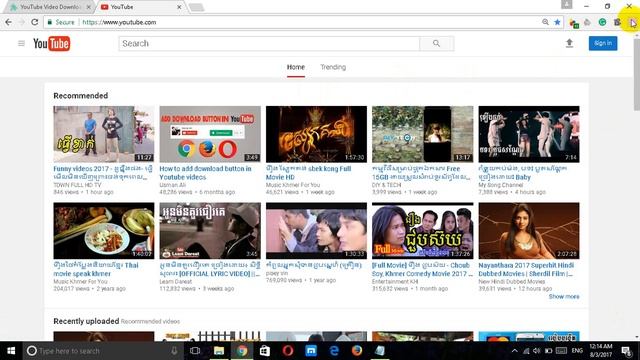Click the taskbar 'Type here to search' box
Viewport: 640px width, 360px height.
[102, 351]
